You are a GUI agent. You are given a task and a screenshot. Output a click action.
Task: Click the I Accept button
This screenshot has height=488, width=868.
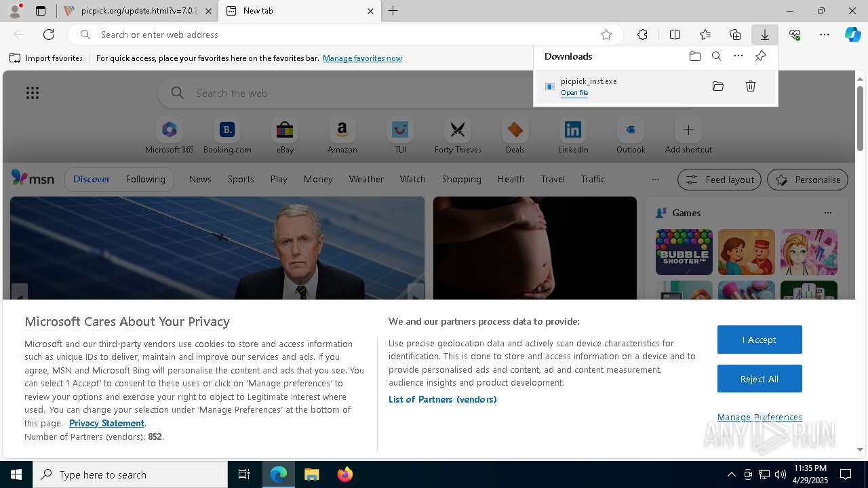759,340
